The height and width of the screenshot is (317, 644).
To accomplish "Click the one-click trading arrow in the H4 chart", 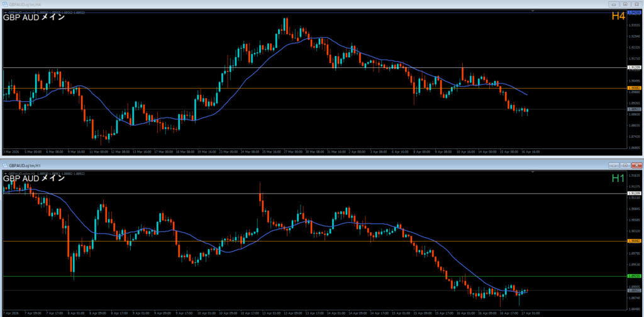I will (5, 13).
